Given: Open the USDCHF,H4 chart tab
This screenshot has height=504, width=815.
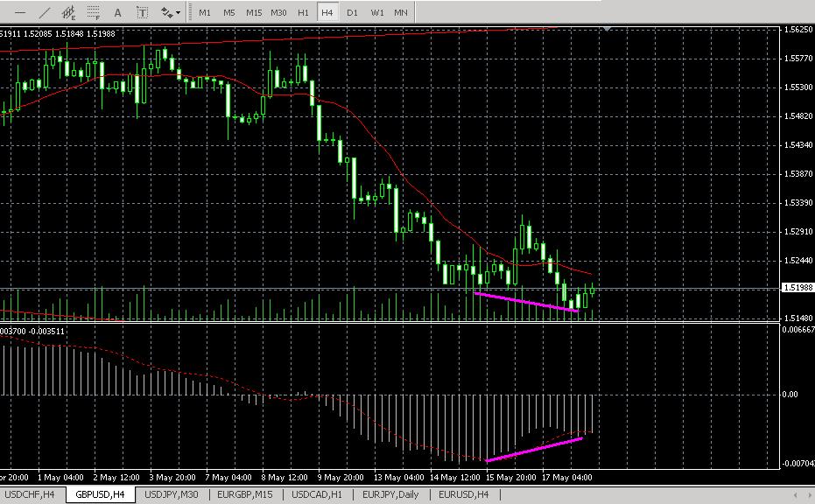Looking at the screenshot, I should click(31, 495).
